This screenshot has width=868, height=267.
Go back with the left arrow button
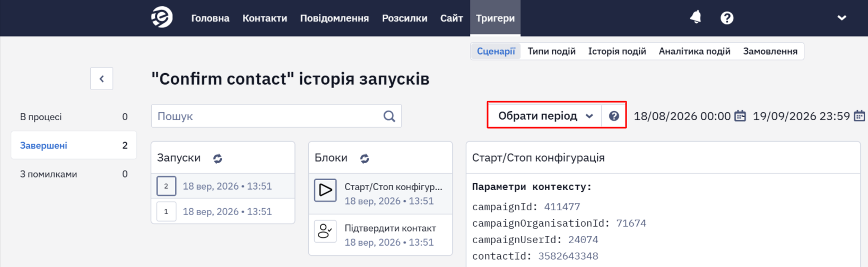pyautogui.click(x=102, y=79)
